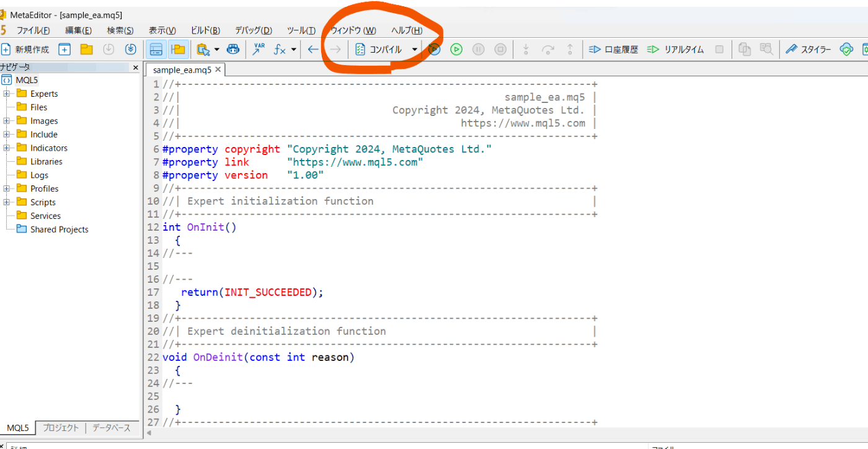Click INIT_SUCCEEDED in the code
This screenshot has height=449, width=868.
click(268, 292)
